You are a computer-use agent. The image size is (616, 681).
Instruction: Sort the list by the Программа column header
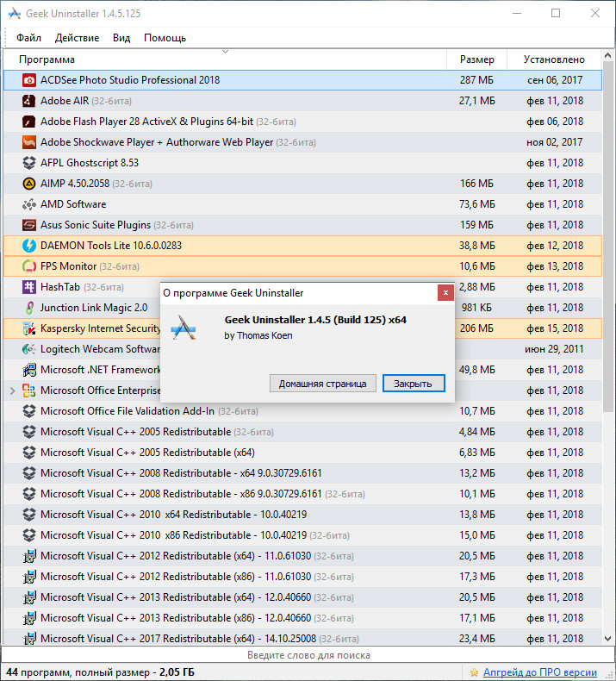[225, 59]
